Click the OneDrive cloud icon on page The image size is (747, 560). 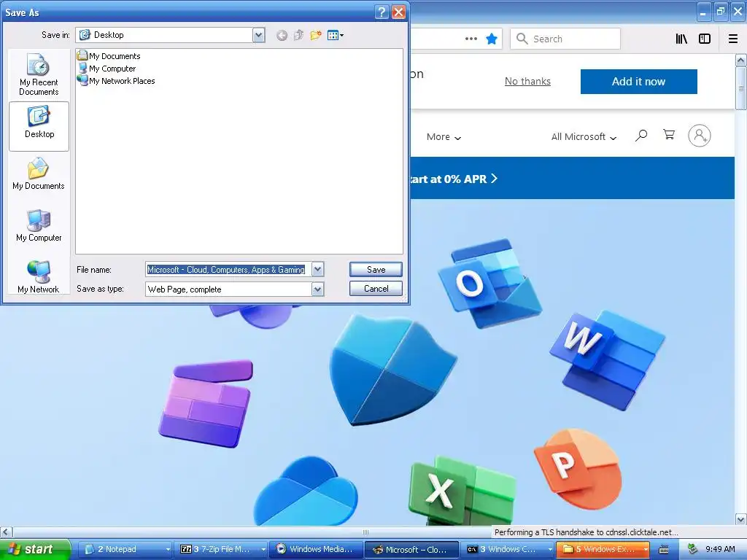tap(305, 491)
